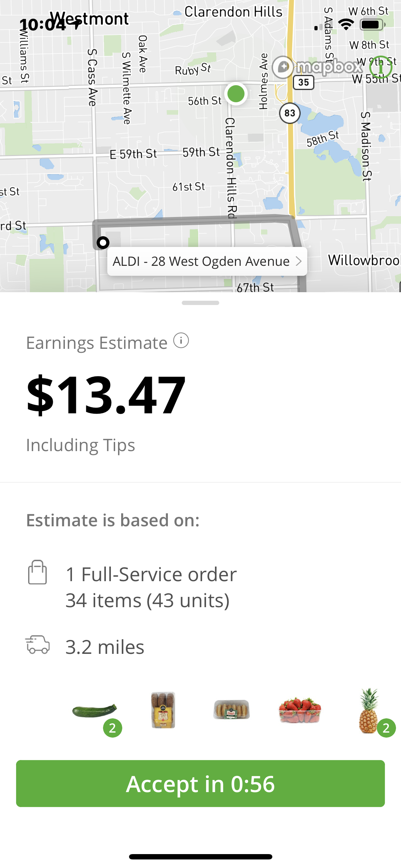Tap the Mapbox logo on map
The image size is (401, 868).
[317, 67]
